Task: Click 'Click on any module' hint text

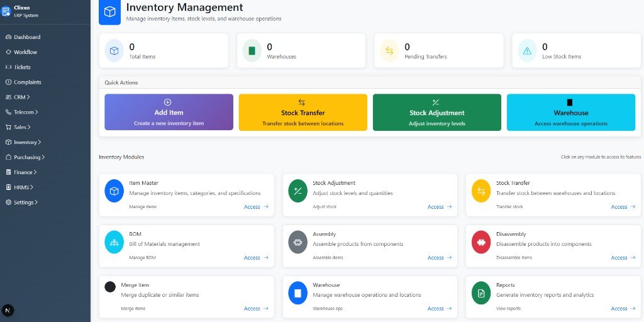Action: [x=601, y=157]
